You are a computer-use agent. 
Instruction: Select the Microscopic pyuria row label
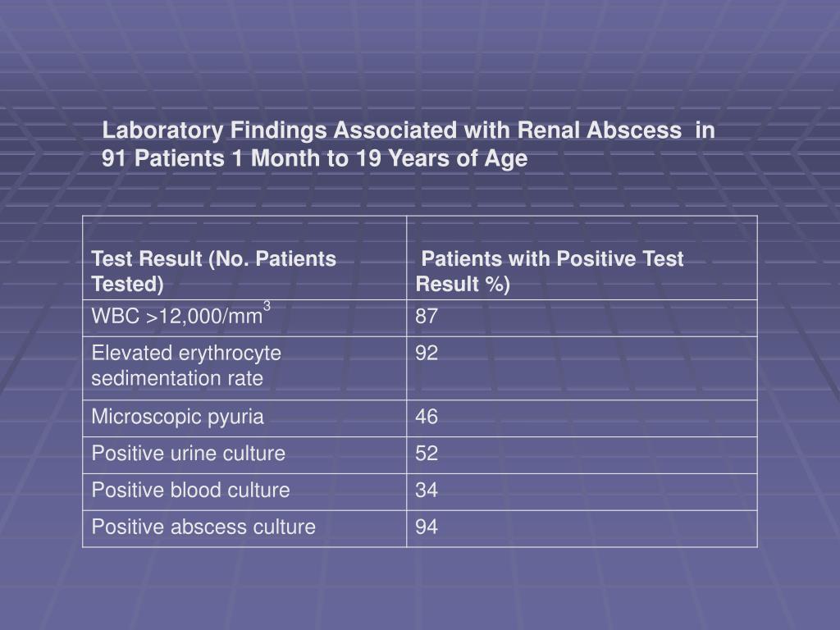(x=177, y=417)
